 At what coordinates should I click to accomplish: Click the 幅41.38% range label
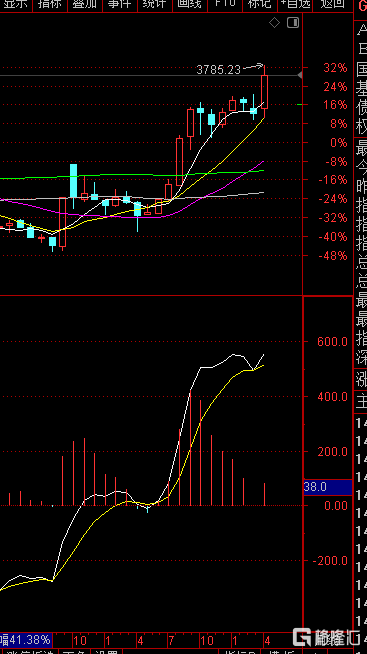click(x=26, y=639)
